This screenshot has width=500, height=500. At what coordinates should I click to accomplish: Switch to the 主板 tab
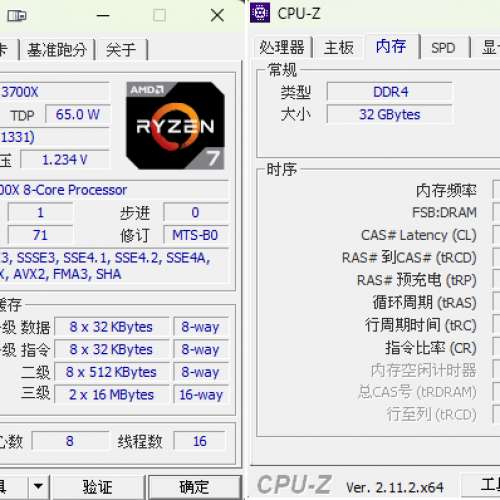[x=339, y=47]
